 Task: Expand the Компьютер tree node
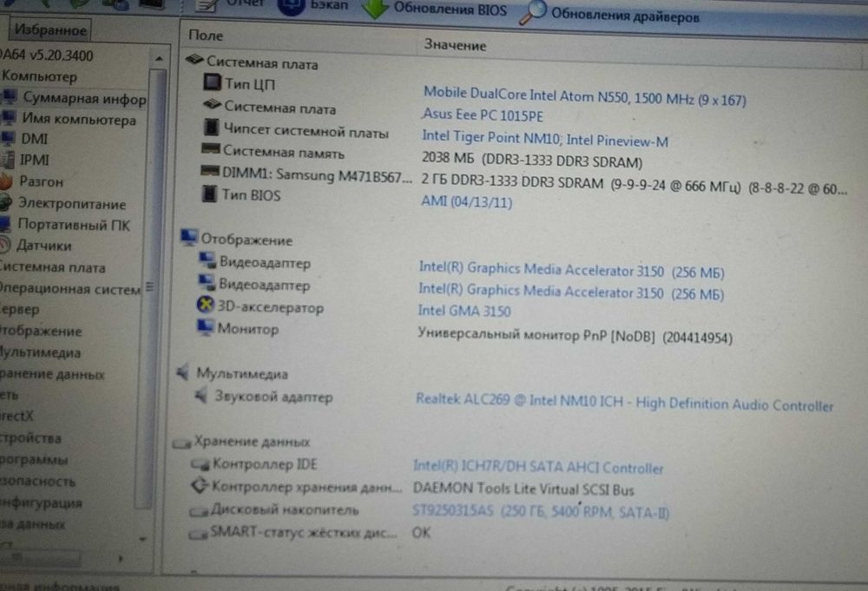tap(39, 76)
